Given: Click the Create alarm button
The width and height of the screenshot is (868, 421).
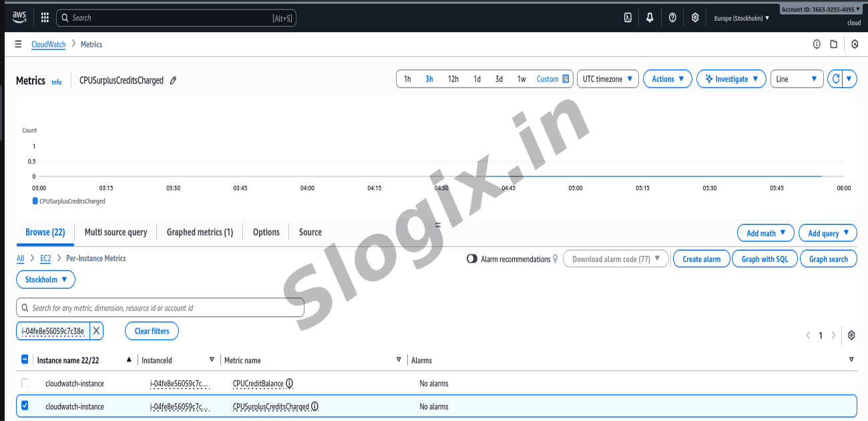Looking at the screenshot, I should coord(701,259).
